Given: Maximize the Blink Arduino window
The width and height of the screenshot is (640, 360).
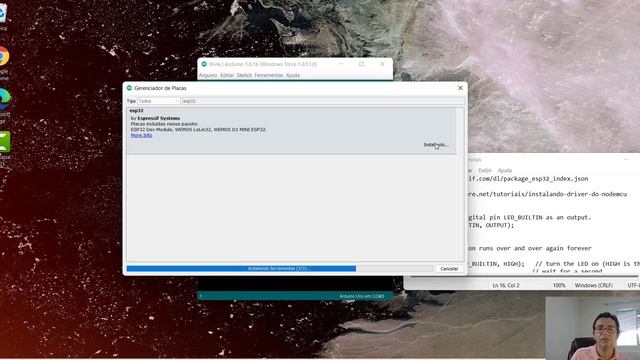Looking at the screenshot, I should coord(361,64).
